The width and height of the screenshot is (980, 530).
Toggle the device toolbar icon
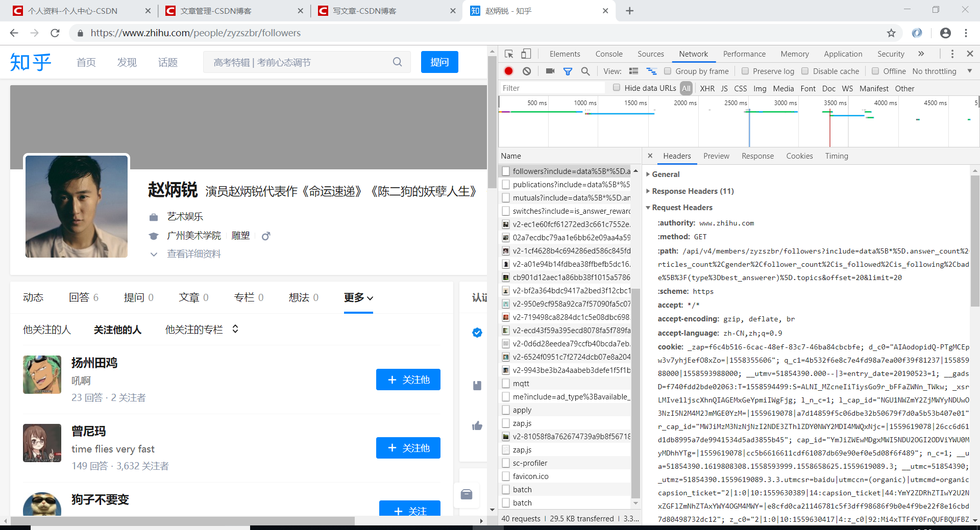(x=526, y=54)
